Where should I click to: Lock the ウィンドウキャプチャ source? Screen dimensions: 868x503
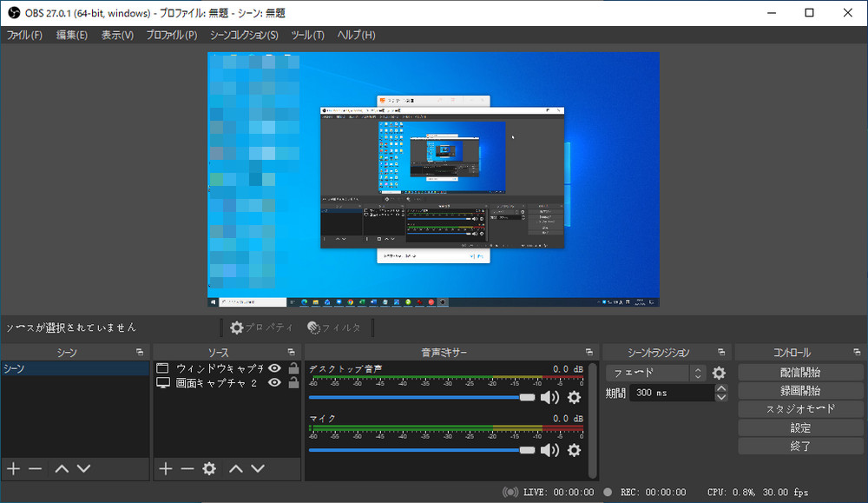point(293,368)
